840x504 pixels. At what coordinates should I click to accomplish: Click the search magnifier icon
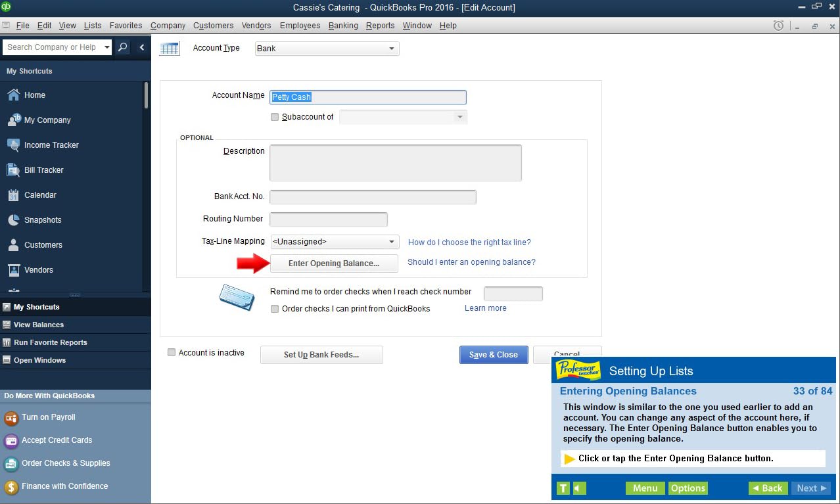pos(123,47)
